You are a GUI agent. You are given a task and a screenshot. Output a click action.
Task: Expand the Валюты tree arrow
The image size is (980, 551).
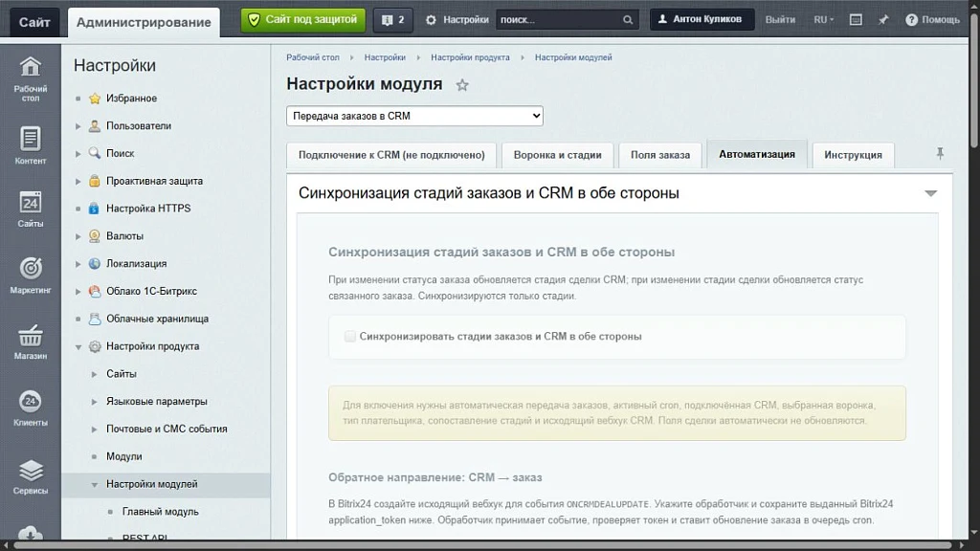[x=78, y=236]
